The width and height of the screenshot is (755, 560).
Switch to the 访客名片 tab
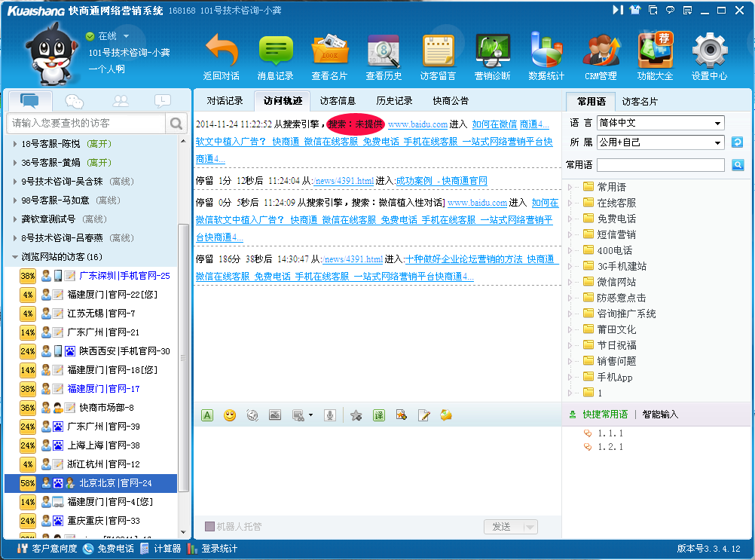click(639, 101)
